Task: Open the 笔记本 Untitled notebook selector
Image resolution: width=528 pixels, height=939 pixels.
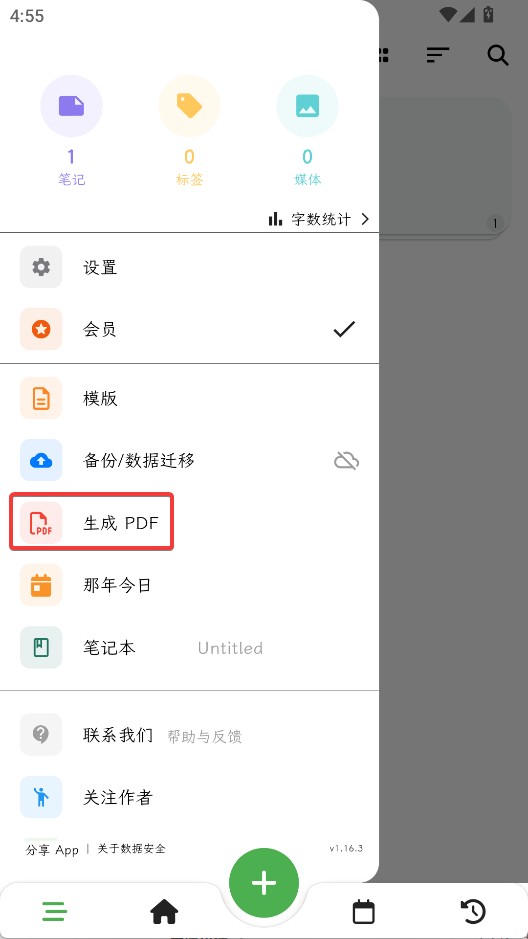Action: 189,647
